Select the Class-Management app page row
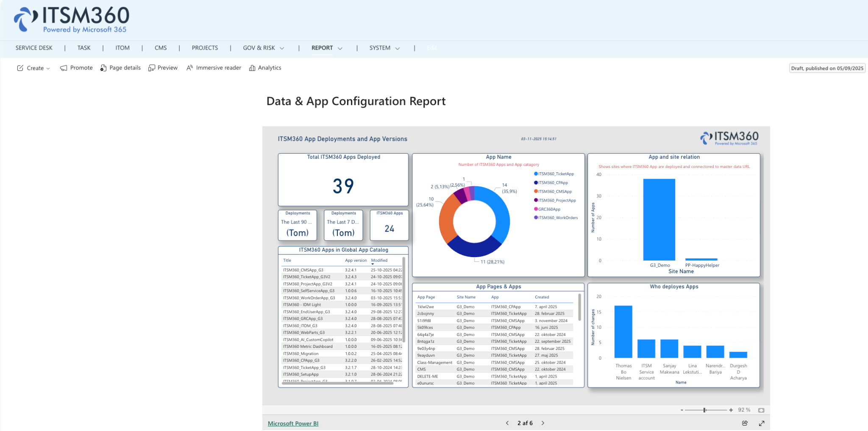868x431 pixels. pos(495,362)
